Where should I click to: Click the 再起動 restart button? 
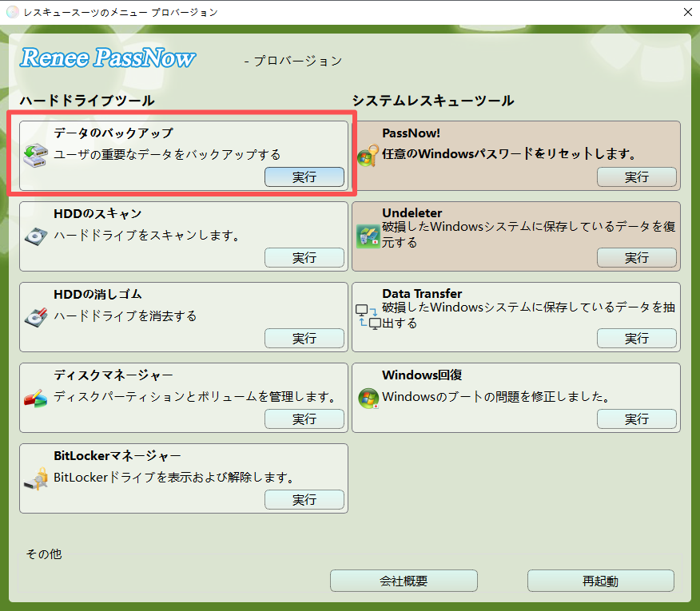[x=600, y=581]
